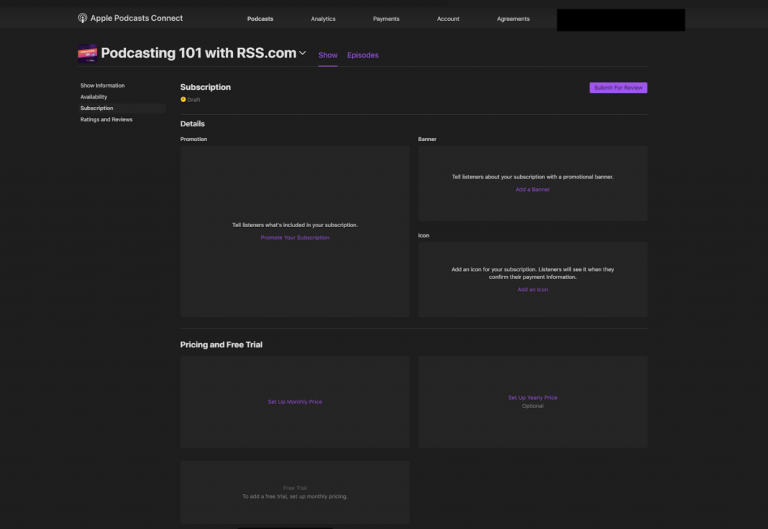This screenshot has width=768, height=529.
Task: Open Ratings and Reviews in the sidebar
Action: (106, 119)
